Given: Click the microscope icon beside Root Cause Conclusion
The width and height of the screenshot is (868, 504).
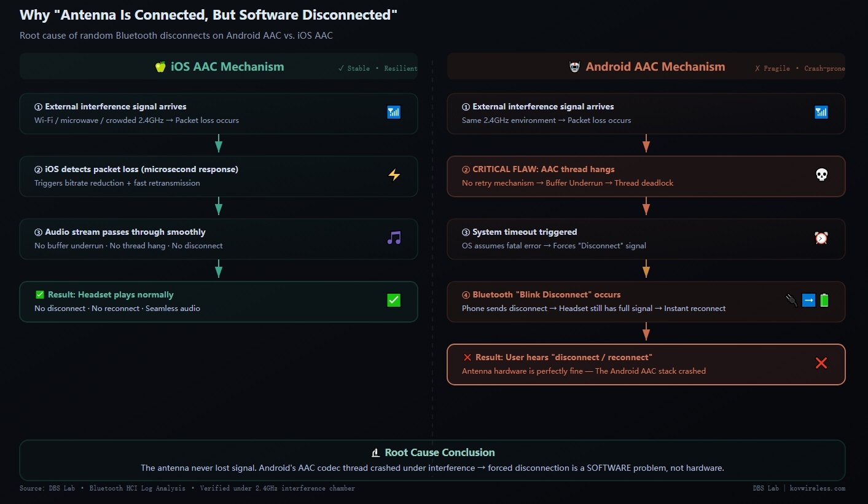Looking at the screenshot, I should pyautogui.click(x=376, y=453).
